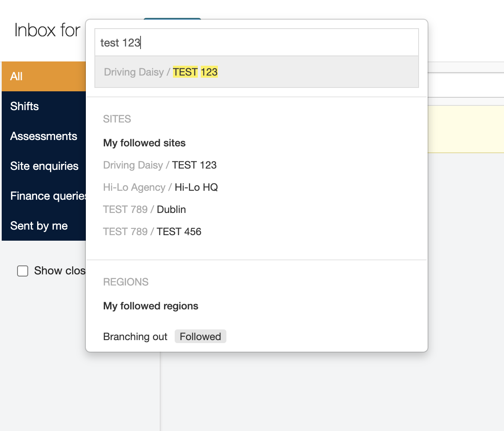Click the My followed sites heading
Viewport: 504px width, 431px height.
[144, 143]
